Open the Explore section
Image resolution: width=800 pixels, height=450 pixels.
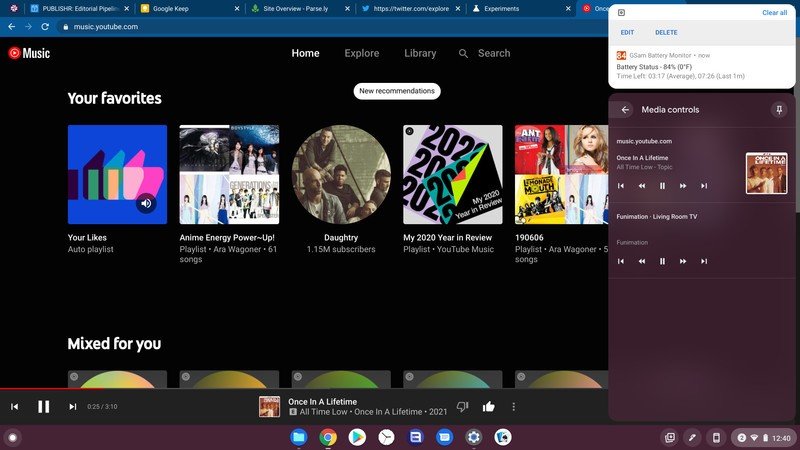coord(362,53)
